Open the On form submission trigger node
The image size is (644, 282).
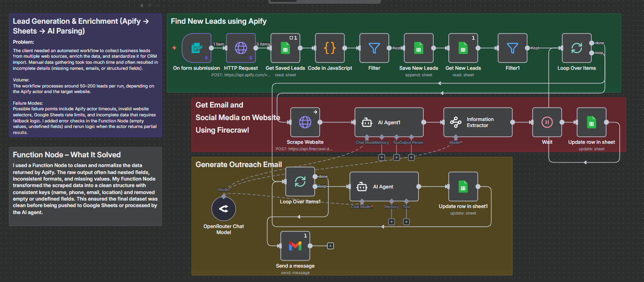coord(197,48)
